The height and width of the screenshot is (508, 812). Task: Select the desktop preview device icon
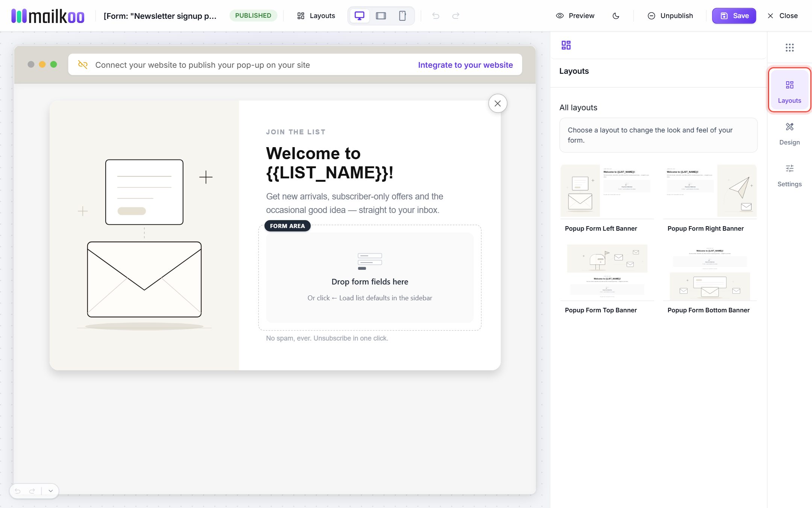[x=359, y=16]
